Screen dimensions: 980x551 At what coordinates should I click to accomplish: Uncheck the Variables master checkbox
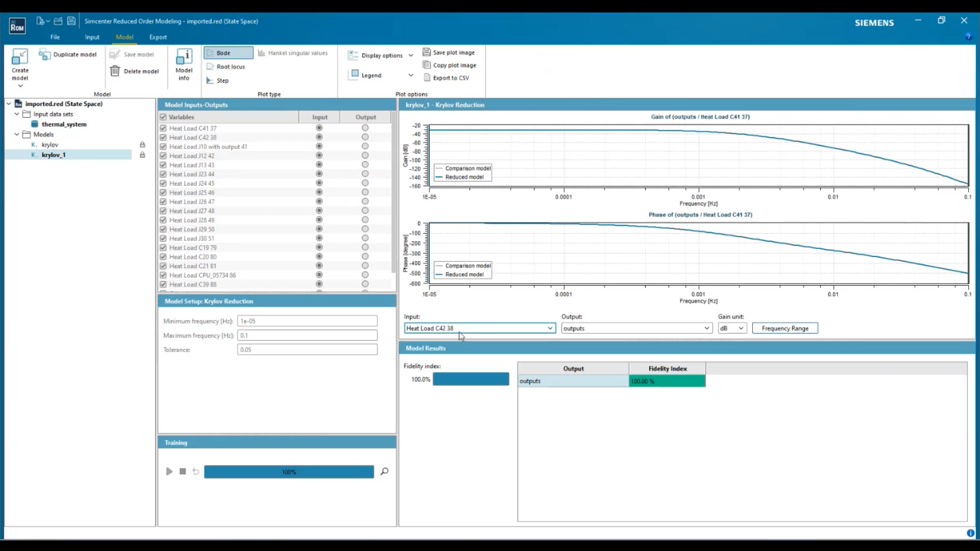163,117
